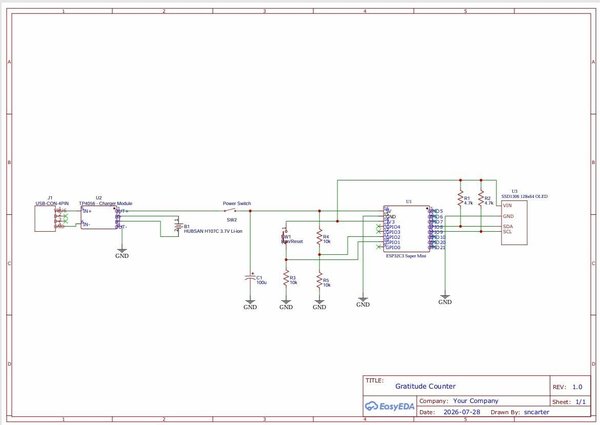Image resolution: width=600 pixels, height=425 pixels.
Task: Select the SW2 power switch symbol
Action: coord(230,210)
